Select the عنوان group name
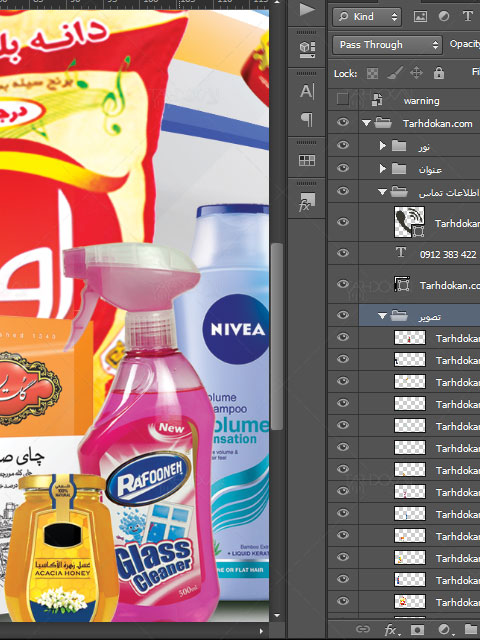 point(430,170)
